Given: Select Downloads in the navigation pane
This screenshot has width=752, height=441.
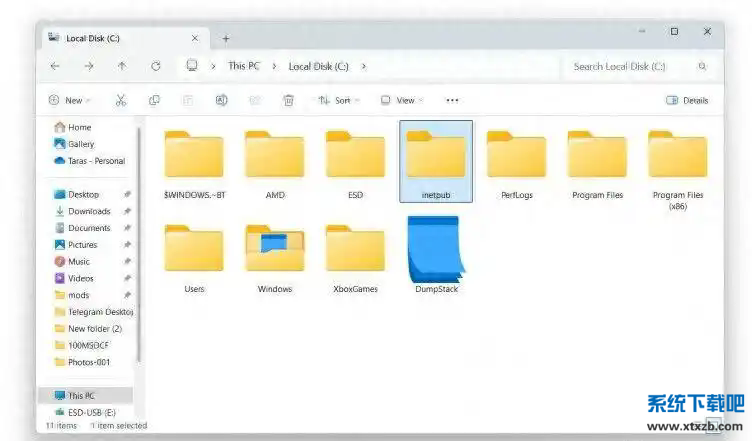Looking at the screenshot, I should [x=89, y=211].
